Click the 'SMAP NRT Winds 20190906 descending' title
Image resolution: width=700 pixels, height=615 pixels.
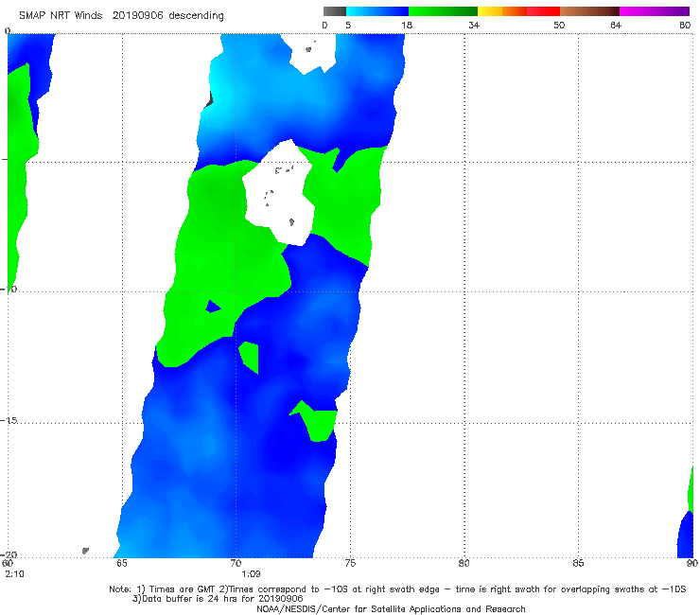point(121,16)
